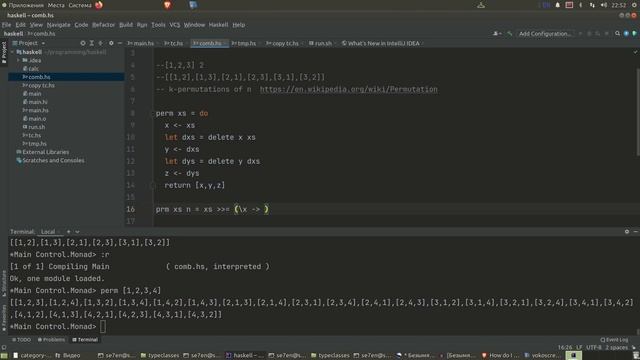Click the Bluetooth icon in system tray

pyautogui.click(x=581, y=5)
